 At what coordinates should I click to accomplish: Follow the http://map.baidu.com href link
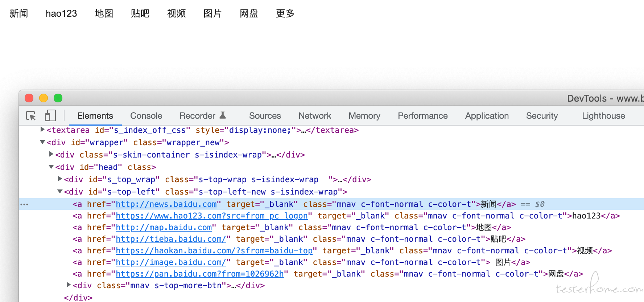(164, 228)
